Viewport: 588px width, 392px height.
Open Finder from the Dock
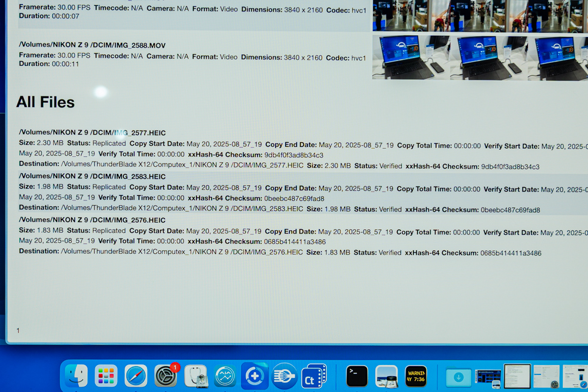76,376
